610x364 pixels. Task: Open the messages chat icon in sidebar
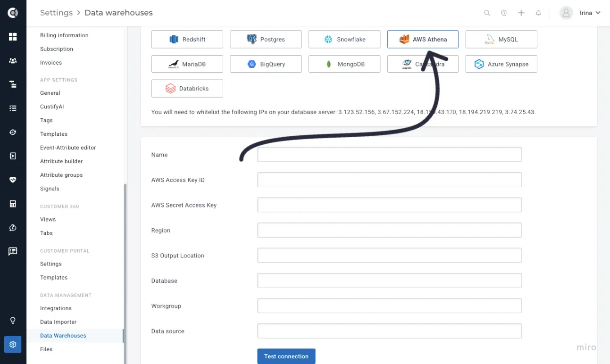tap(13, 251)
